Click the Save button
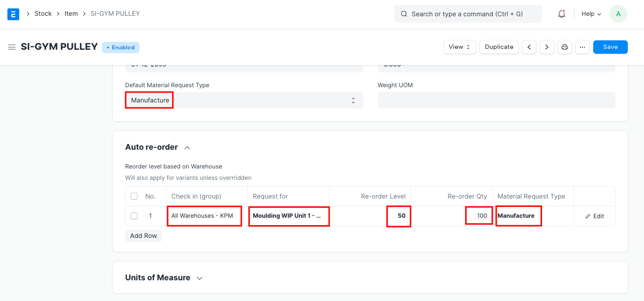The width and height of the screenshot is (644, 301). (x=610, y=47)
